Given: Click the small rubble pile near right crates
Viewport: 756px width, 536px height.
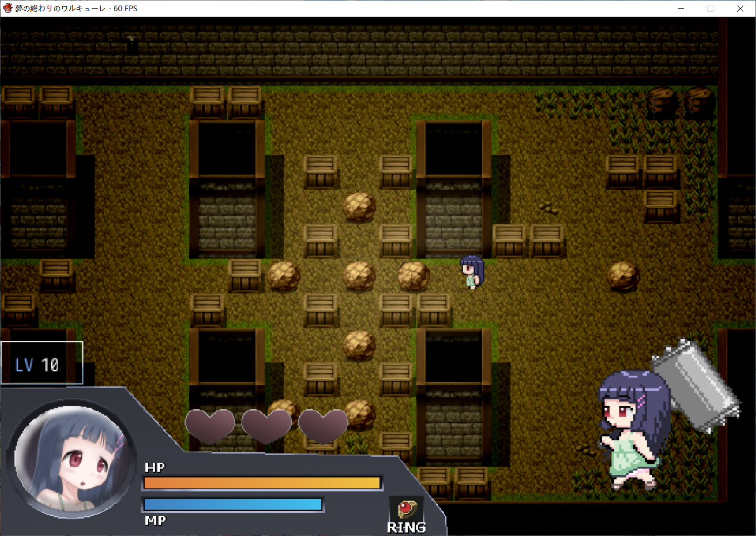Looking at the screenshot, I should [548, 207].
